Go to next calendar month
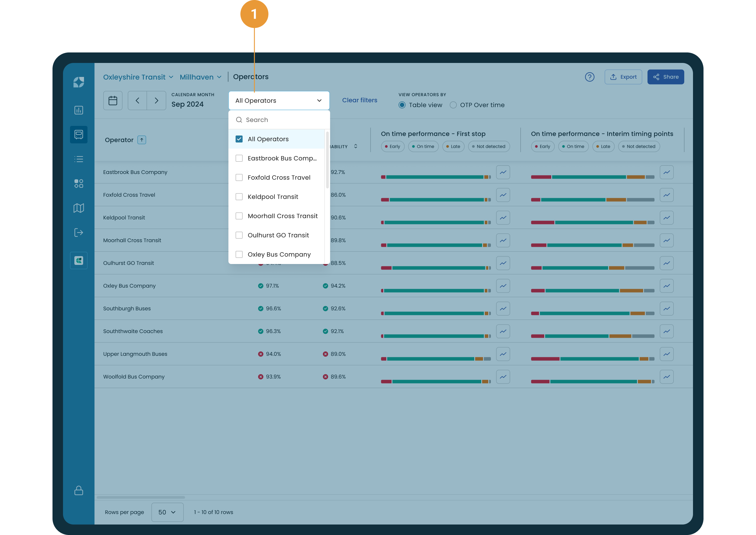 point(156,101)
